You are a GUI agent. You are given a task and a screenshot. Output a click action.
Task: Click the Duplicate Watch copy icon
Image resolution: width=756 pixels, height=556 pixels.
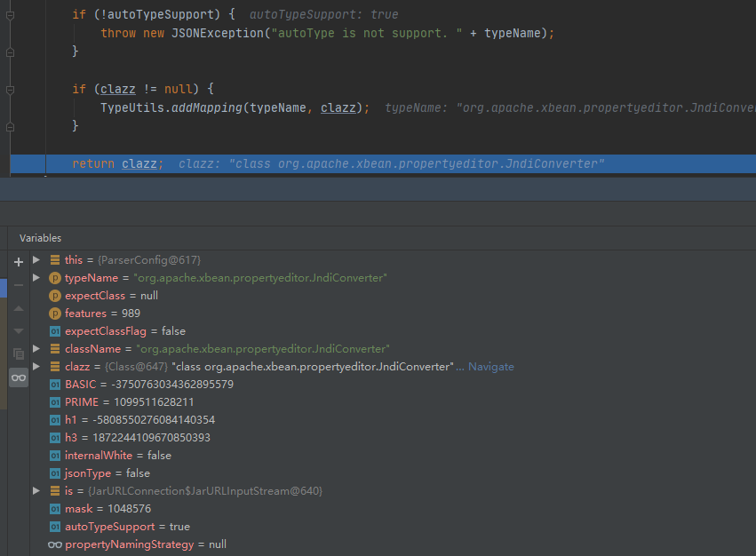pos(19,354)
